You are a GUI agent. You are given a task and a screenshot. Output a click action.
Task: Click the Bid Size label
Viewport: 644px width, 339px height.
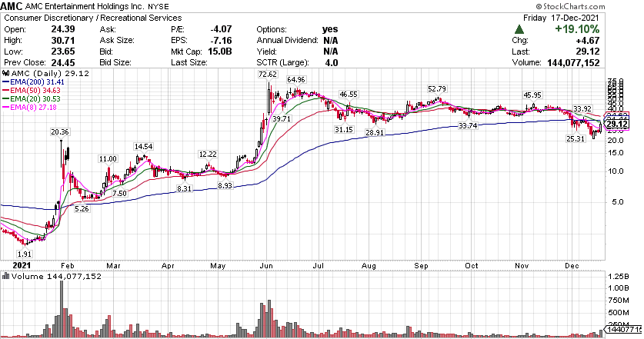[115, 63]
